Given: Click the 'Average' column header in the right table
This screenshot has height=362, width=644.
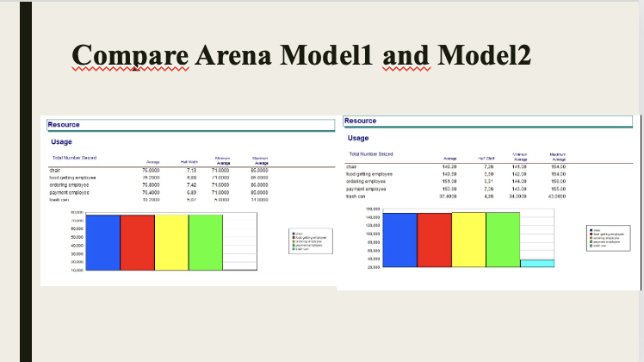Looking at the screenshot, I should pyautogui.click(x=450, y=159).
